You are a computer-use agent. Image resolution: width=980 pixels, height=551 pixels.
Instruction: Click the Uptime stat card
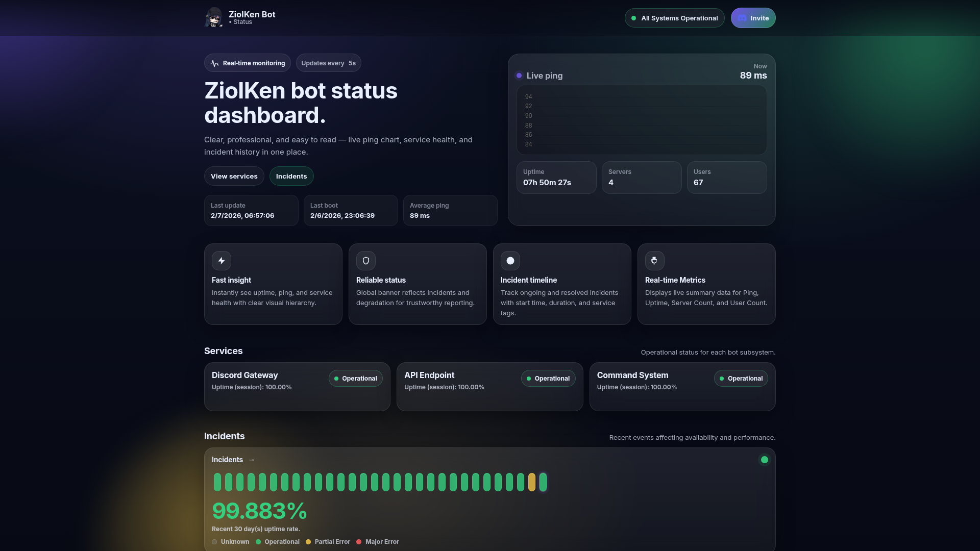click(556, 178)
